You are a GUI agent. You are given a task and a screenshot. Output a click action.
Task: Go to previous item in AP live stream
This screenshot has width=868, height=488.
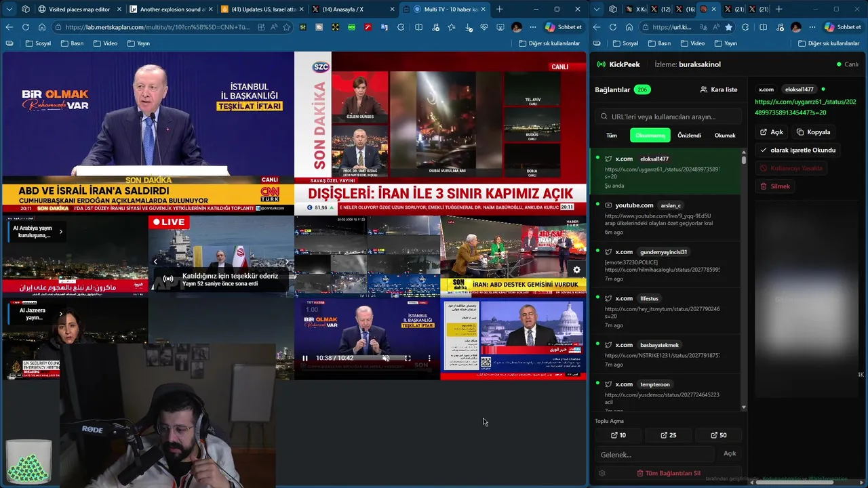pos(155,261)
